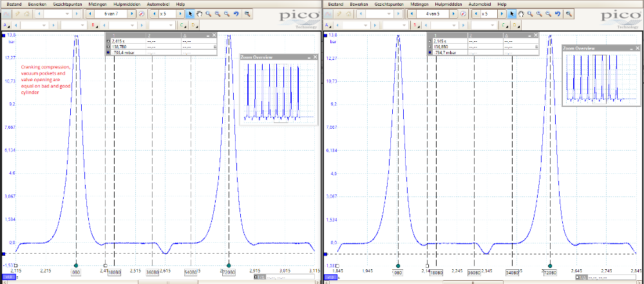Click the home setup icon, left window
644x284 pixels.
[x=26, y=14]
